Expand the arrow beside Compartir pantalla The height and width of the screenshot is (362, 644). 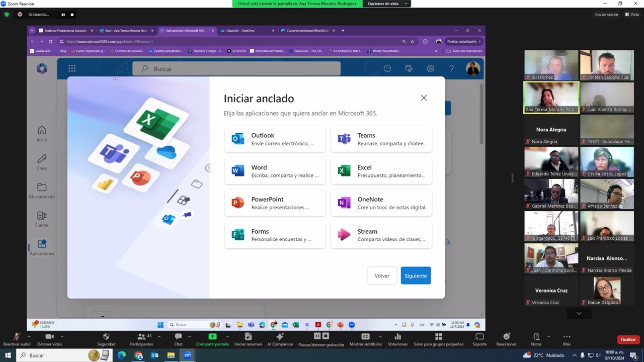pyautogui.click(x=227, y=336)
